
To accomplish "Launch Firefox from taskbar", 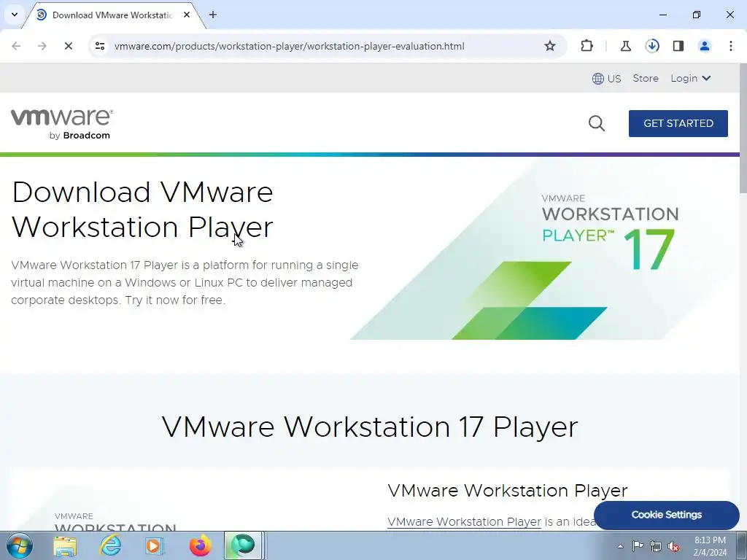I will 200,545.
